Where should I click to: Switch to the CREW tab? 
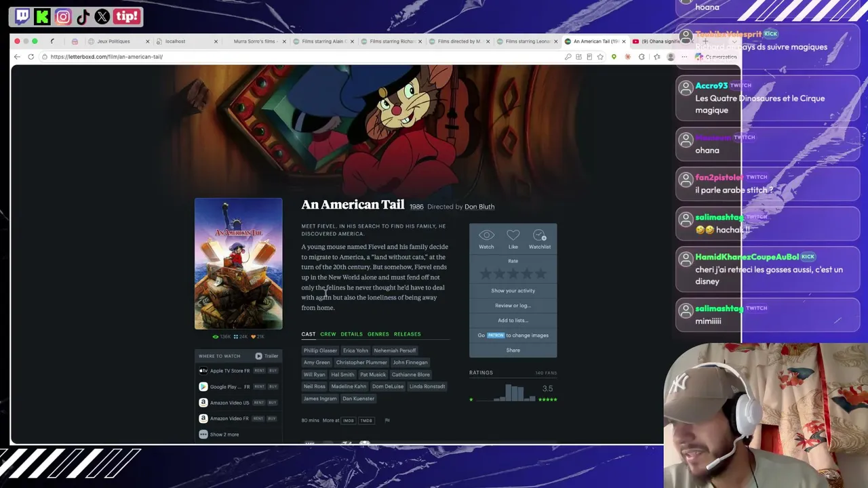[328, 334]
